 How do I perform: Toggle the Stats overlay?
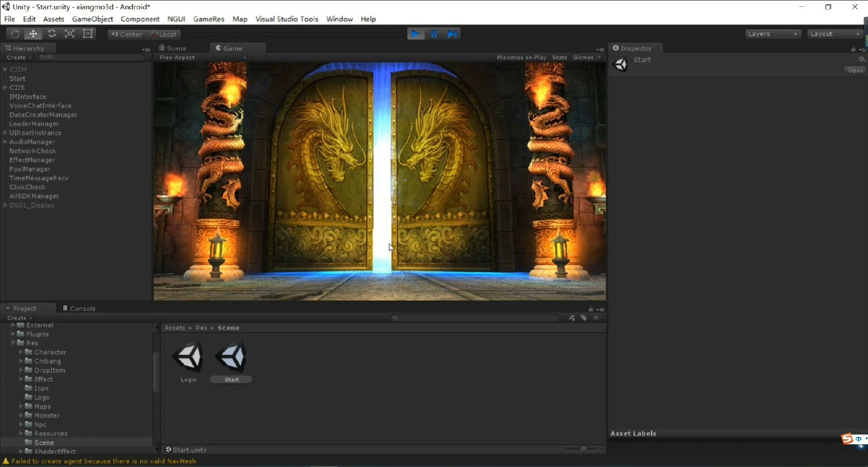(559, 57)
